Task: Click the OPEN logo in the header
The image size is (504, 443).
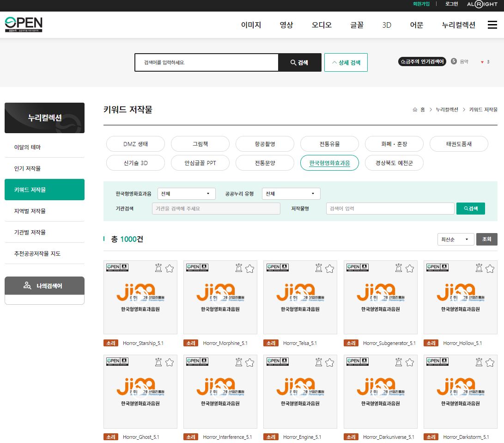Action: point(24,25)
